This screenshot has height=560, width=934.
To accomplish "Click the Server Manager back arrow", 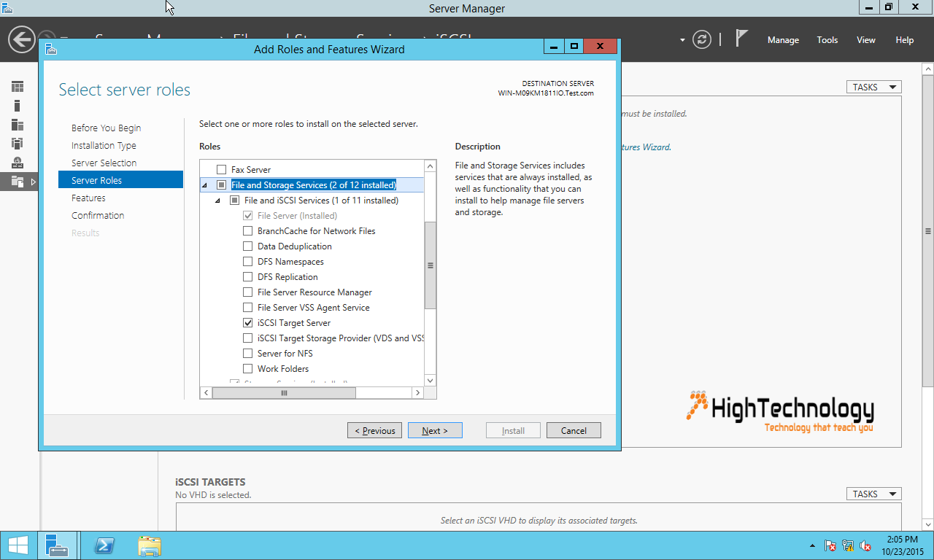I will [x=22, y=39].
